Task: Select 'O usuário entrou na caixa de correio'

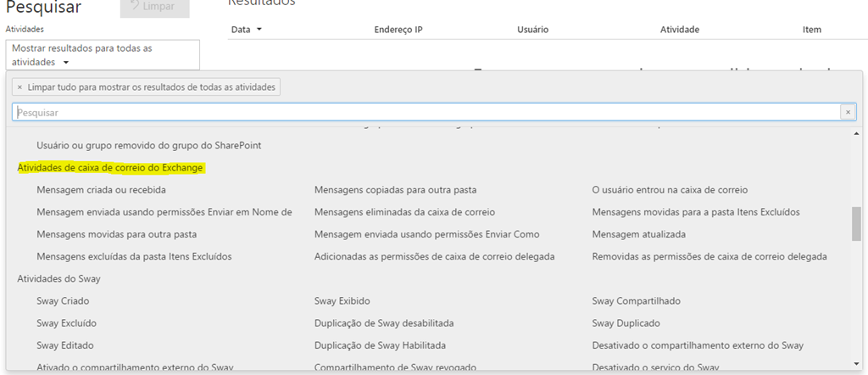Action: [670, 190]
